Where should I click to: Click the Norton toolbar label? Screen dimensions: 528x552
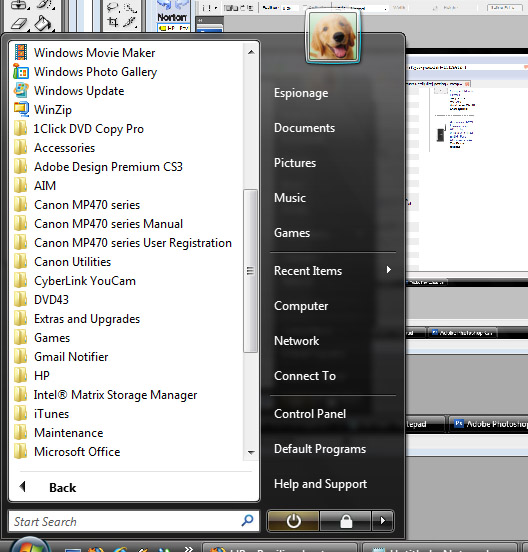point(171,17)
